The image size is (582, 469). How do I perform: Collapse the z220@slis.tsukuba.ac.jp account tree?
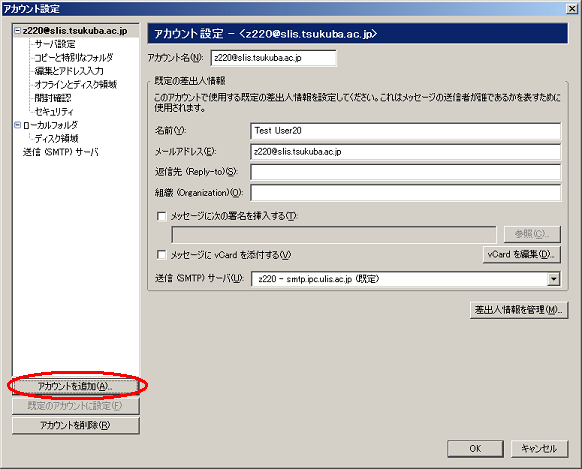(17, 31)
